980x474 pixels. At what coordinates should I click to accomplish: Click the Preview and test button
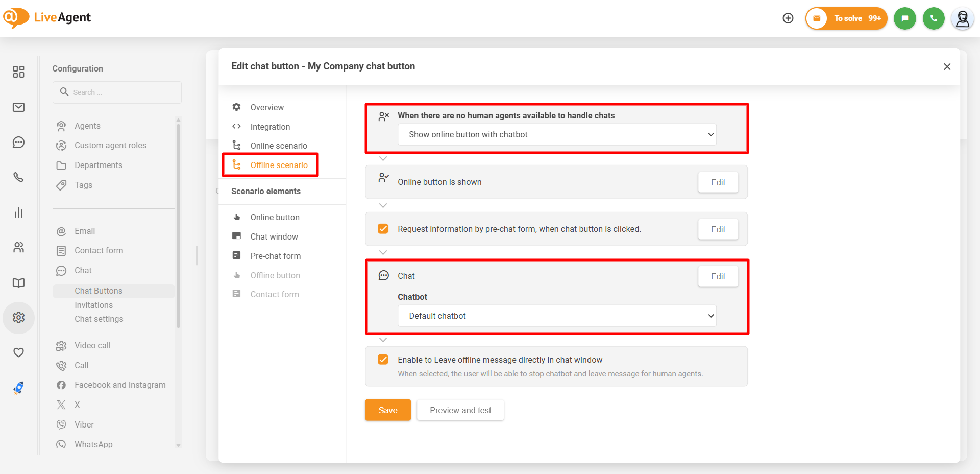click(460, 410)
